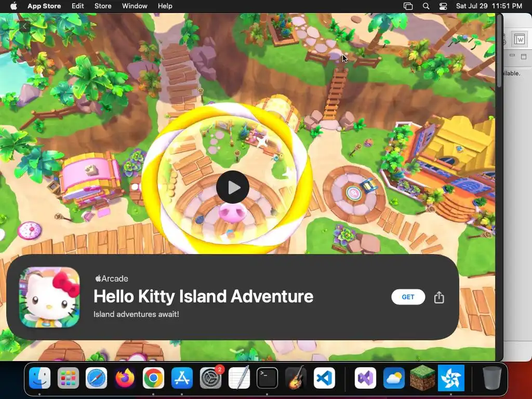
Task: Launch Minecraft from the Dock
Action: pos(422,377)
